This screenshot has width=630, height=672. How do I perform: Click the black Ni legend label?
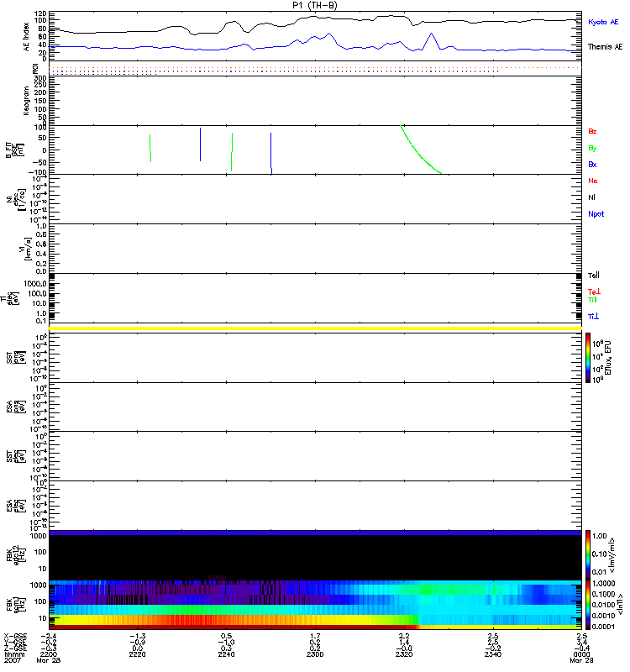(x=593, y=197)
